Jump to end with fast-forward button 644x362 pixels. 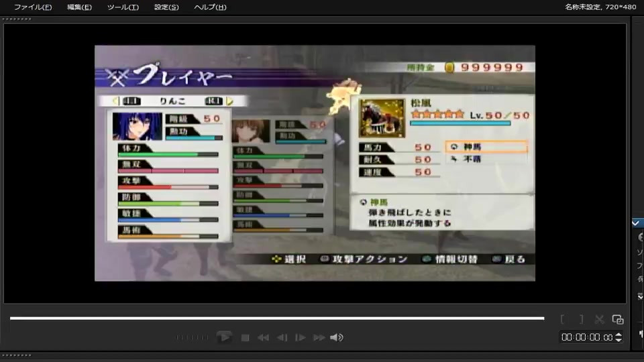pyautogui.click(x=319, y=338)
